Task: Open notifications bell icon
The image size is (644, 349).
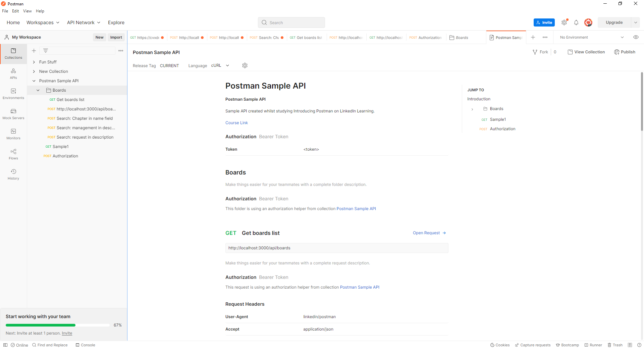Action: tap(576, 22)
